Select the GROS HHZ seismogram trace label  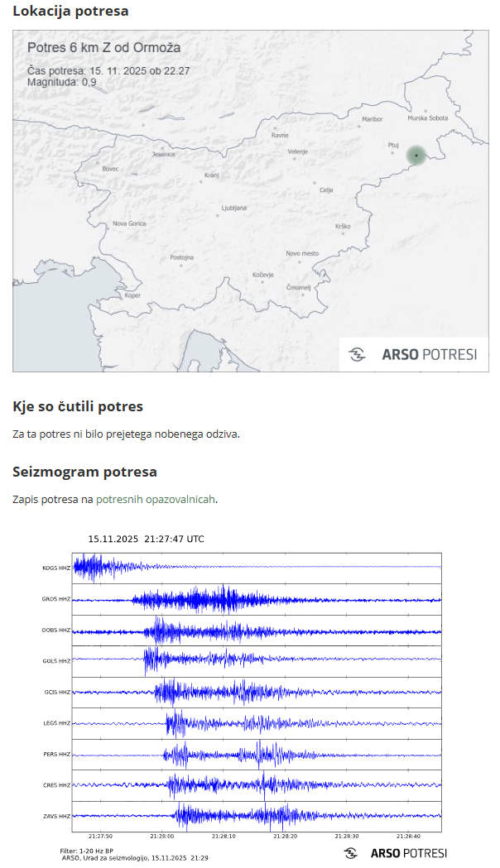point(56,599)
